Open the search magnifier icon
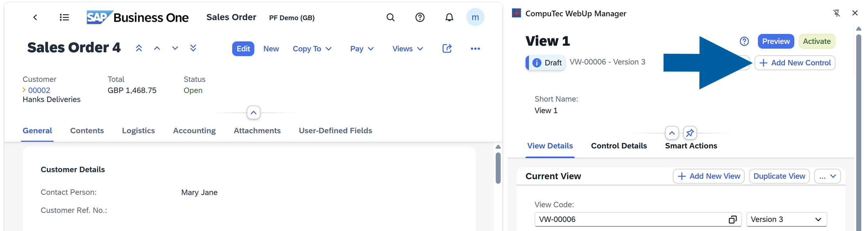Screen dimensions: 868x231 click(390, 17)
